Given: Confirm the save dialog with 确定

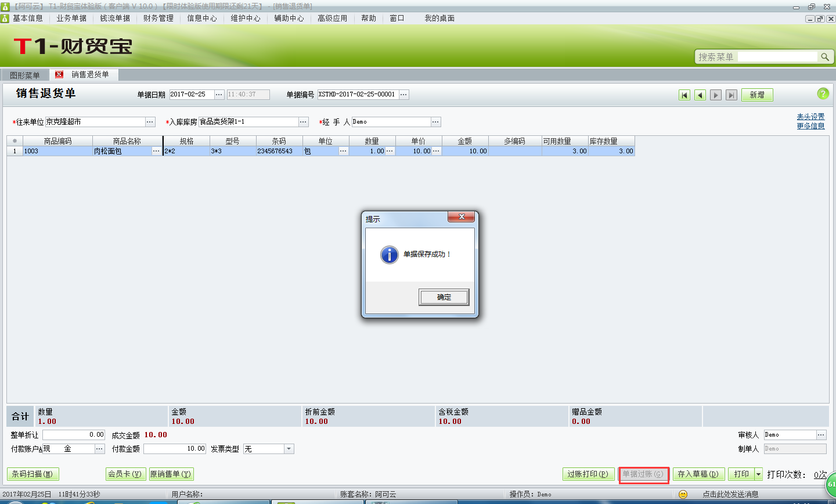Looking at the screenshot, I should click(444, 297).
